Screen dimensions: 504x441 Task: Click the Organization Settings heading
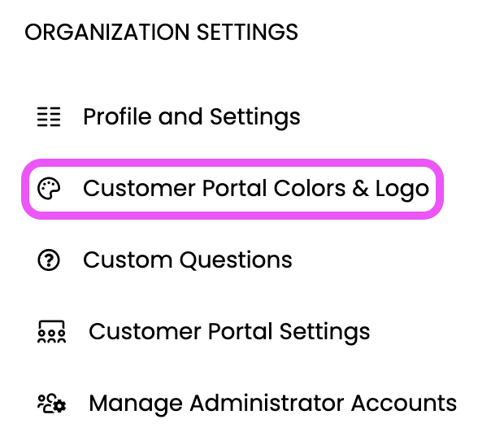click(161, 33)
